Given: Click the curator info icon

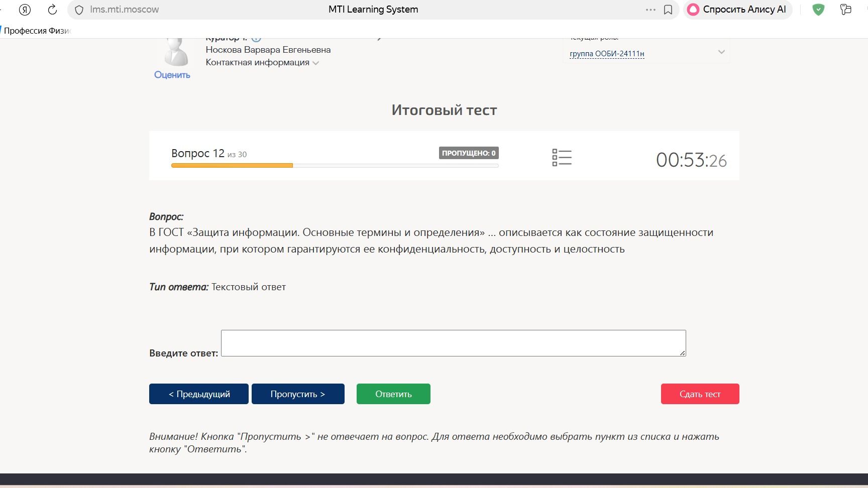Looking at the screenshot, I should (256, 39).
